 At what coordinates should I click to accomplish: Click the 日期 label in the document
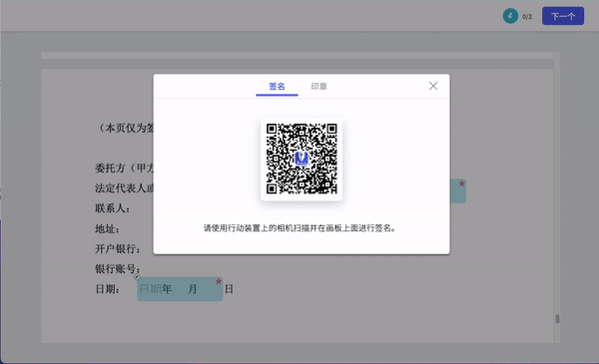click(107, 289)
